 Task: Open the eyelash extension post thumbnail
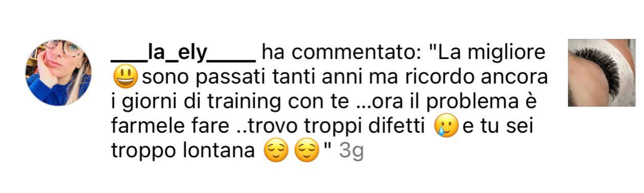click(602, 73)
